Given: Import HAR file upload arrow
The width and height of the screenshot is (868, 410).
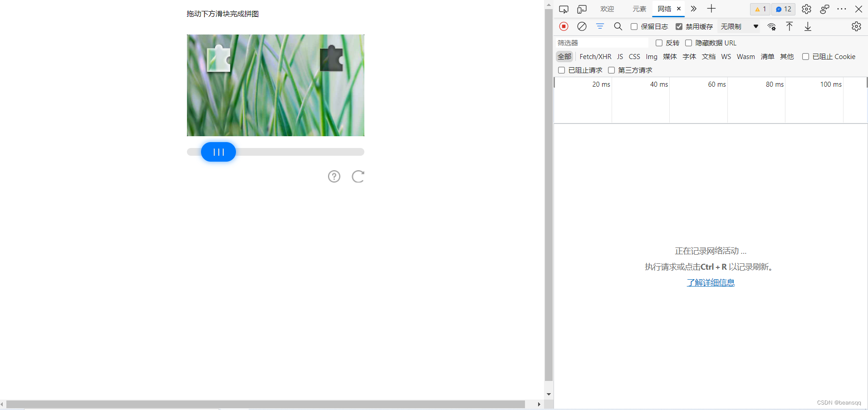Looking at the screenshot, I should 790,26.
